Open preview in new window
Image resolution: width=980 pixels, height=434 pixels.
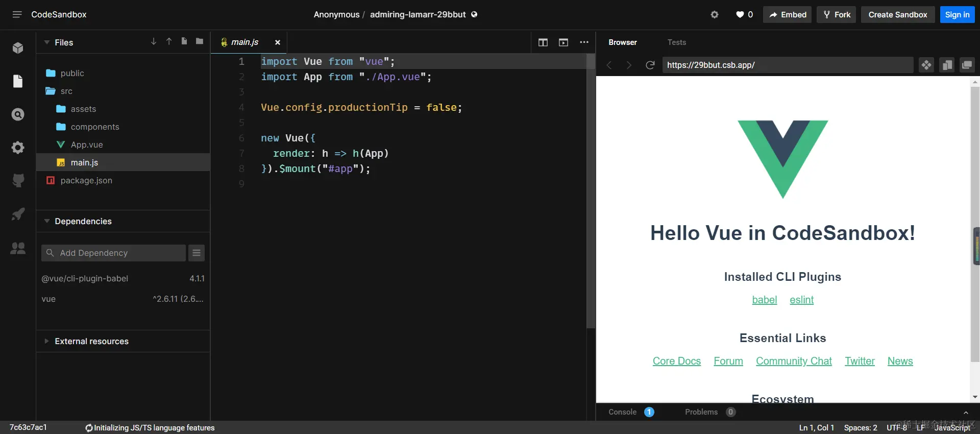click(967, 65)
